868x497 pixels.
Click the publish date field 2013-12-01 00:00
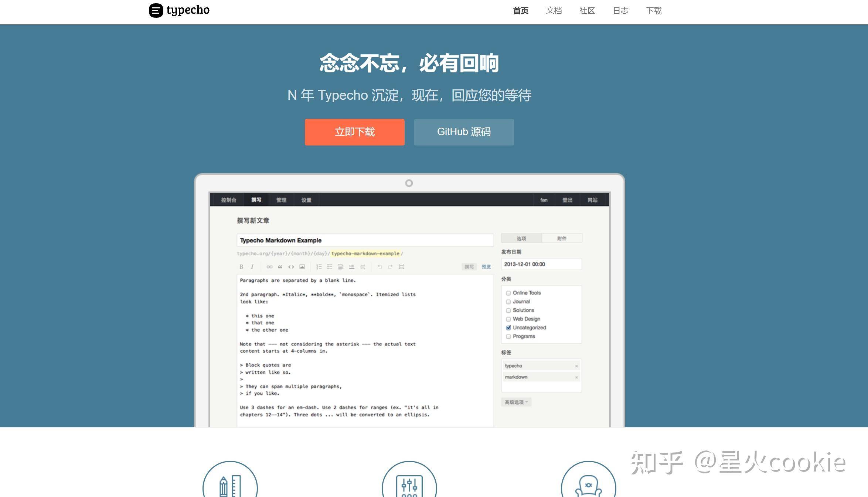tap(541, 264)
